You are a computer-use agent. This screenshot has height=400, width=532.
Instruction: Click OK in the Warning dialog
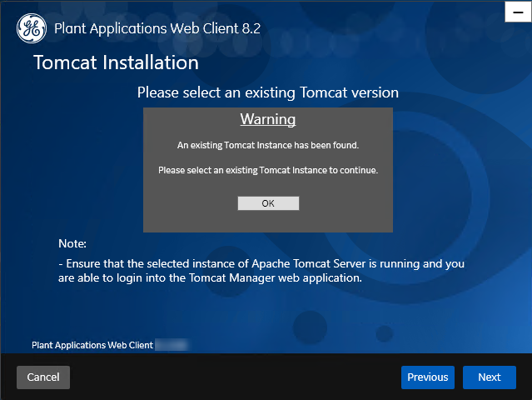[x=268, y=203]
